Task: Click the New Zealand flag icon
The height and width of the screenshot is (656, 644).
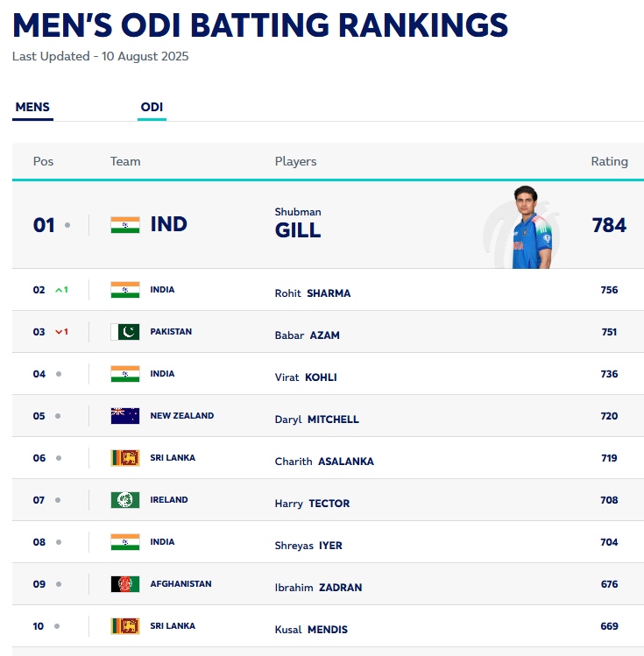Action: click(124, 416)
